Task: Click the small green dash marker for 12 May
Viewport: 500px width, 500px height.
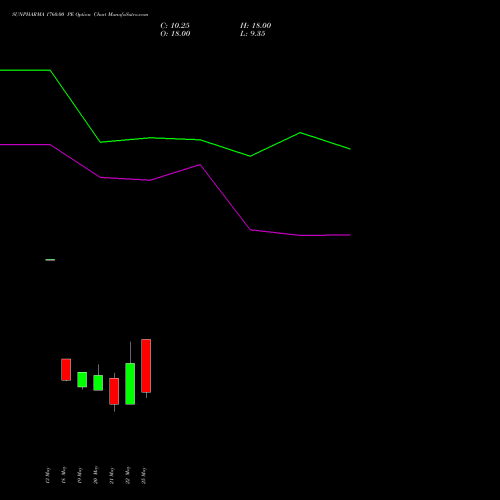Action: 50,260
